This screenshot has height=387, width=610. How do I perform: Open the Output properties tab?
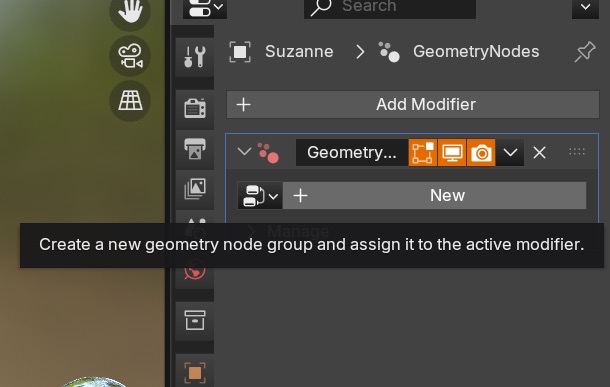coord(195,149)
